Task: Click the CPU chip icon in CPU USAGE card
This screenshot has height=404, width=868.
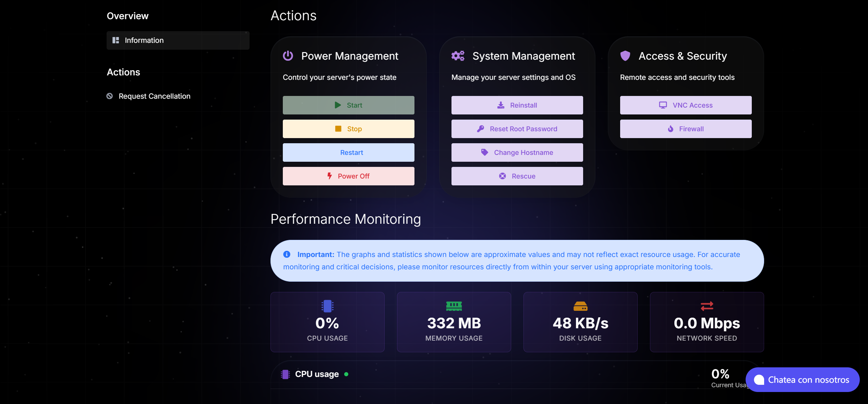Action: point(327,306)
